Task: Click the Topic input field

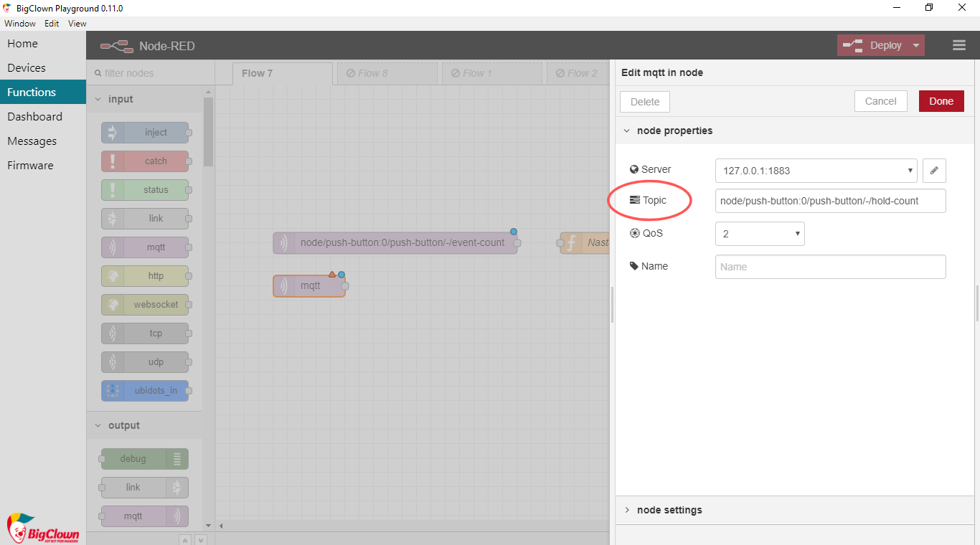Action: (x=831, y=201)
